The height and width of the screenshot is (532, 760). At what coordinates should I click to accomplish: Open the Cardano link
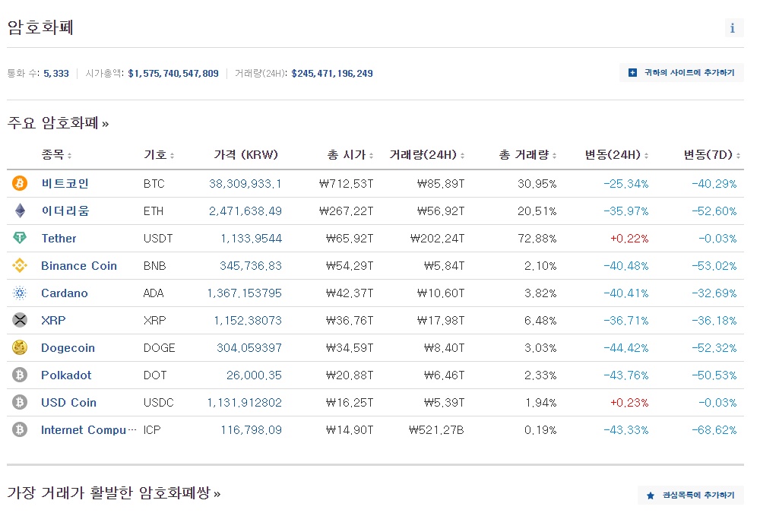[x=65, y=293]
